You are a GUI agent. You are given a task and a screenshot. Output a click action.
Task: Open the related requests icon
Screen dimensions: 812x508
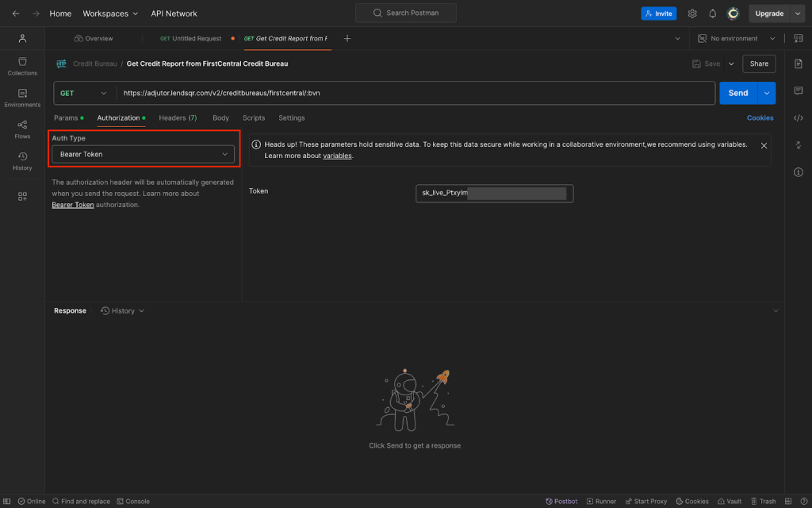pos(798,145)
